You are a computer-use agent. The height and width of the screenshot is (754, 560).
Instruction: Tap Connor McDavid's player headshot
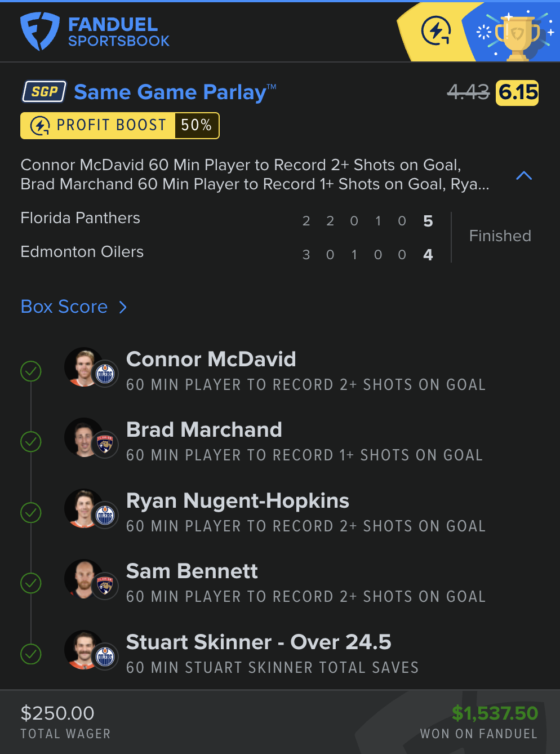tap(83, 367)
